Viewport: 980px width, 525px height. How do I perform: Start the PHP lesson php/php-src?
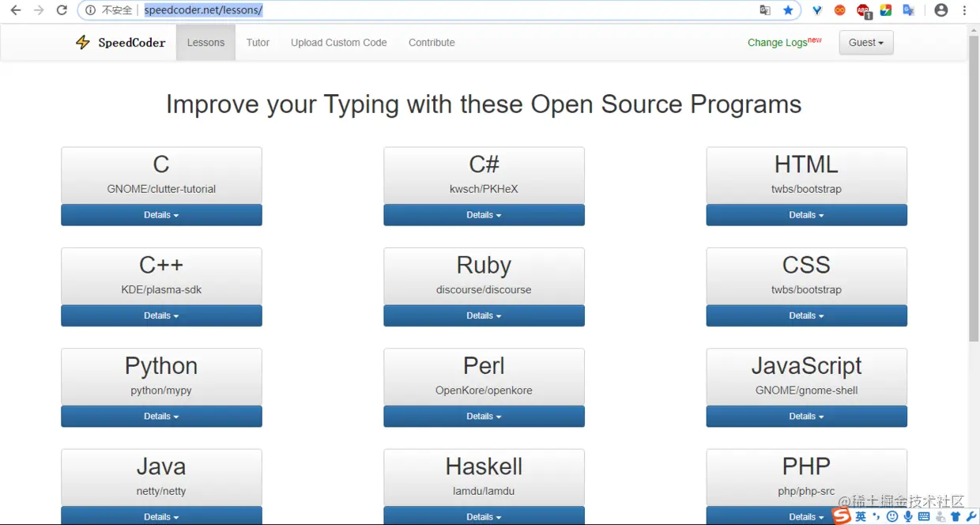click(x=806, y=478)
